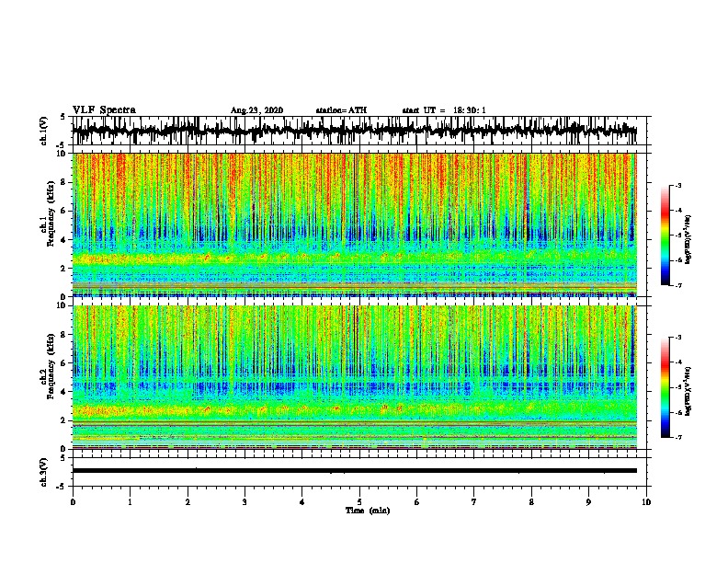The height and width of the screenshot is (563, 728).
Task: Click inside the ch.1 spectrogram panel
Action: click(354, 224)
